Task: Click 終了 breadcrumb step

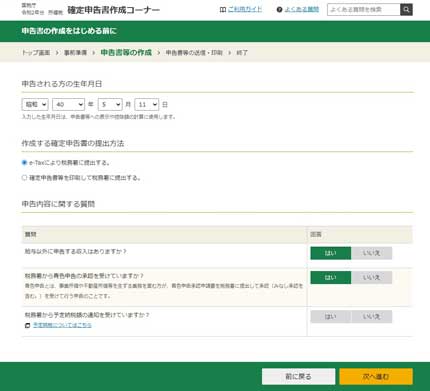Action: point(242,53)
